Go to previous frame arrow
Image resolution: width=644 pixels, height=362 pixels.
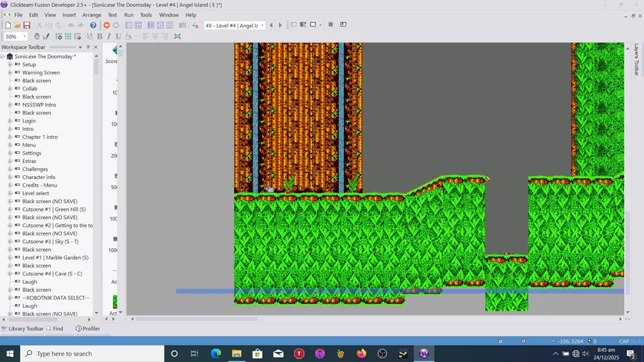click(x=271, y=26)
